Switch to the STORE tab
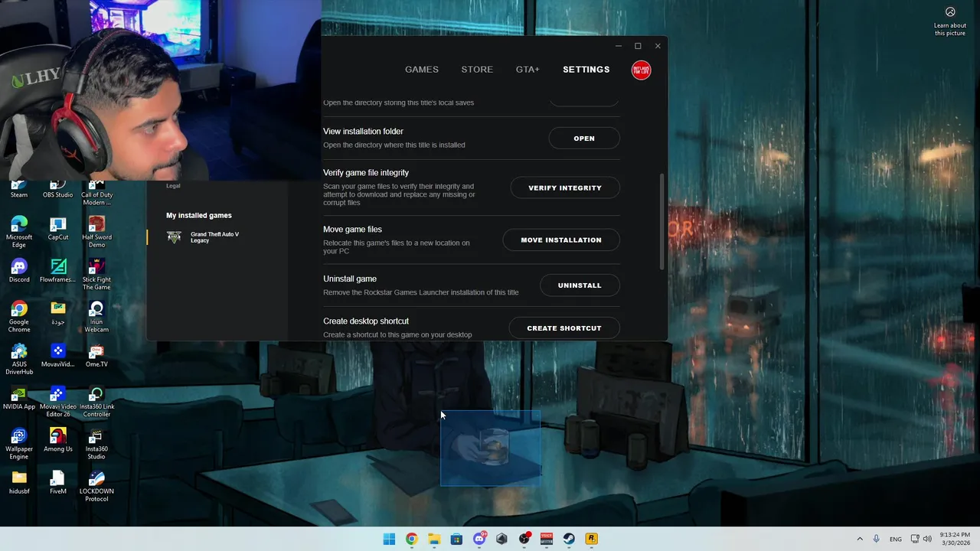The image size is (980, 551). coord(477,70)
